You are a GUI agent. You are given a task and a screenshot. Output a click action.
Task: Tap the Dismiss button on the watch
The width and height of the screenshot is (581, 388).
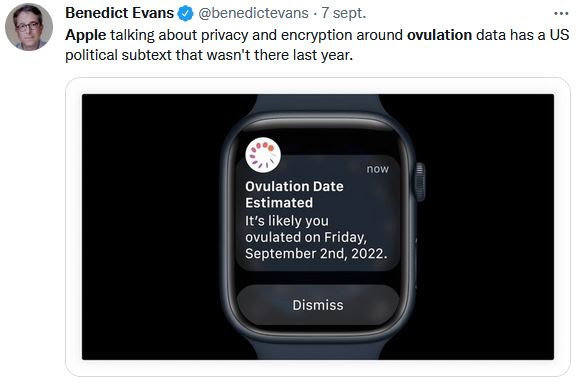pos(318,305)
